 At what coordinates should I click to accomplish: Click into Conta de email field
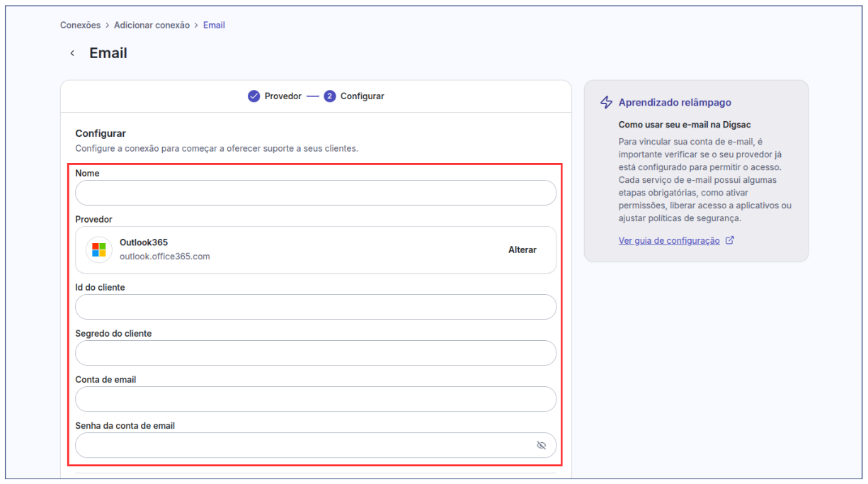315,399
